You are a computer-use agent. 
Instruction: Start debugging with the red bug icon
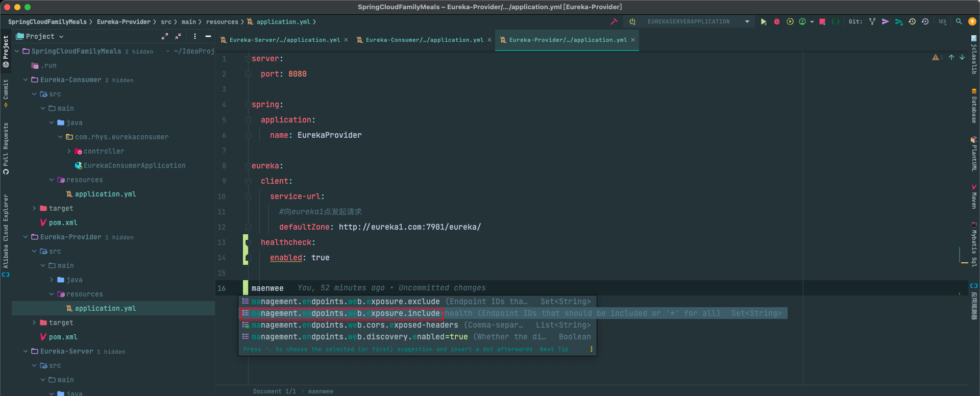tap(777, 21)
